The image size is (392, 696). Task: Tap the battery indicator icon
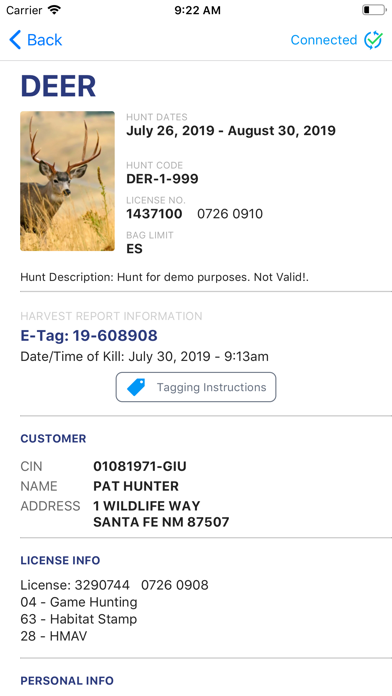(374, 10)
